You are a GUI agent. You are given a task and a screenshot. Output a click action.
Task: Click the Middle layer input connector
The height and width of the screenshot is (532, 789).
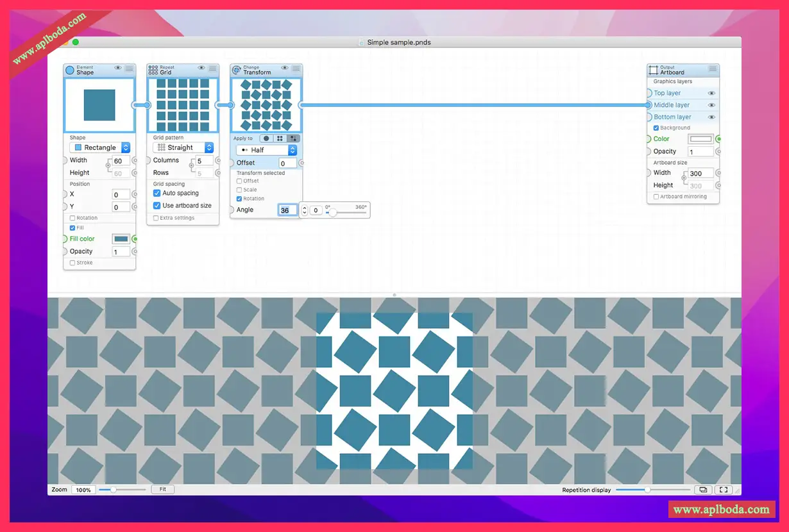tap(649, 105)
